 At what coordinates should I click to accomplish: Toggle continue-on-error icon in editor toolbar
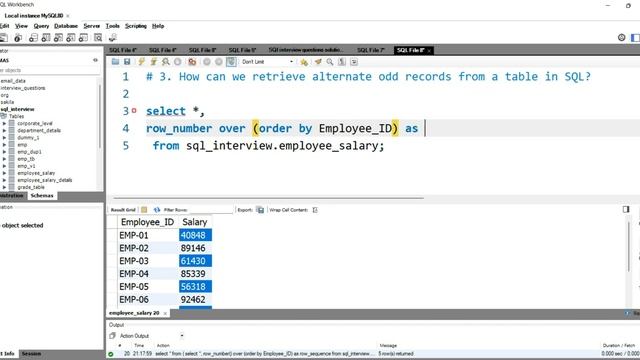pyautogui.click(x=192, y=62)
